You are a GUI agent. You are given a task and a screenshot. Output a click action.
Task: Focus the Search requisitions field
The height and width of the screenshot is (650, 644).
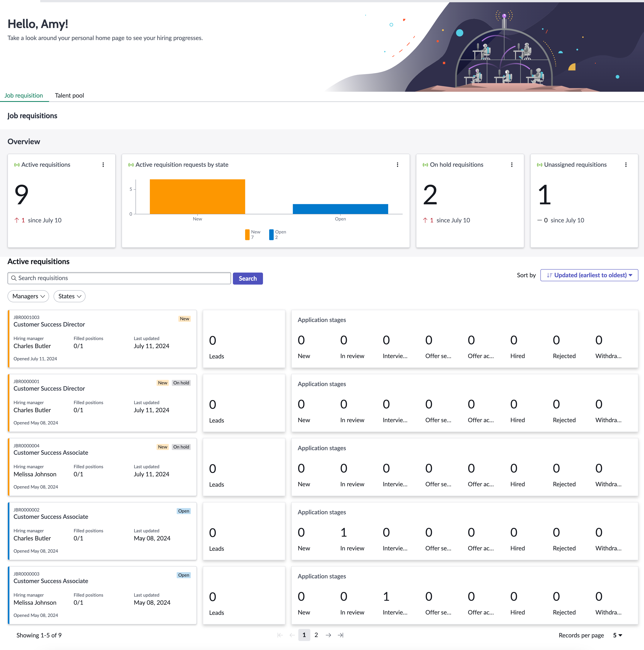tap(119, 278)
